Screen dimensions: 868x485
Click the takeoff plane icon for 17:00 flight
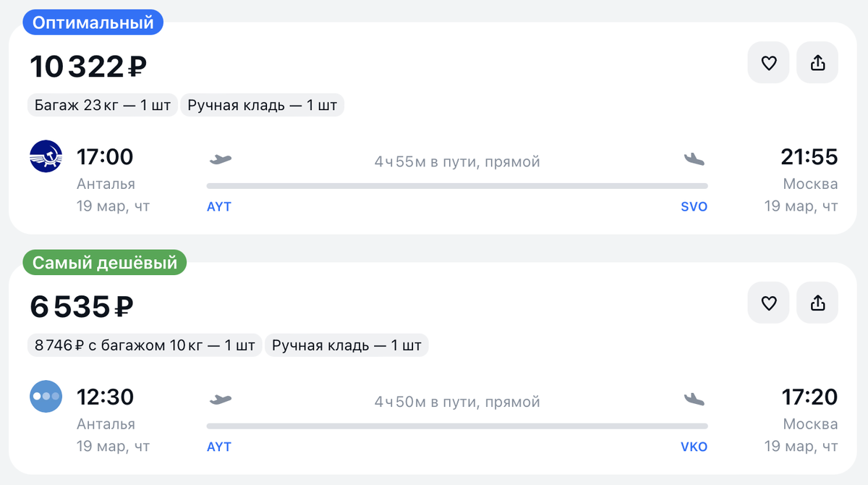(x=220, y=159)
